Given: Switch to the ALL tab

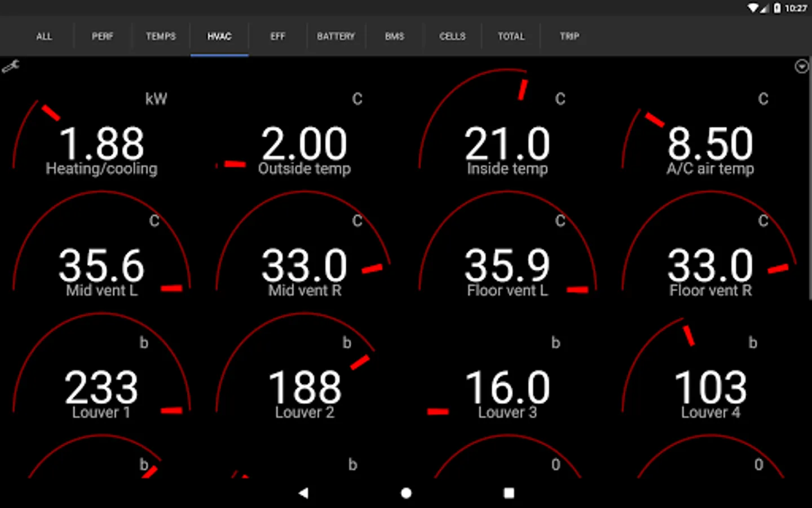Looking at the screenshot, I should click(x=44, y=36).
